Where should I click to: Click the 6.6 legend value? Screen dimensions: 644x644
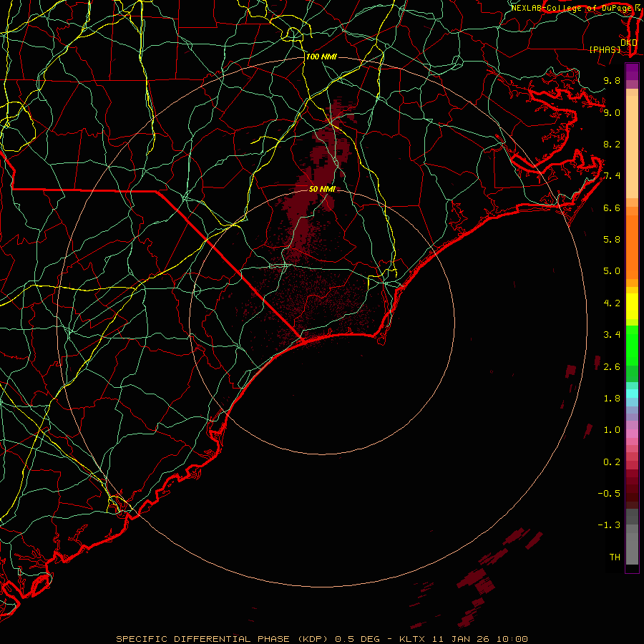[612, 208]
